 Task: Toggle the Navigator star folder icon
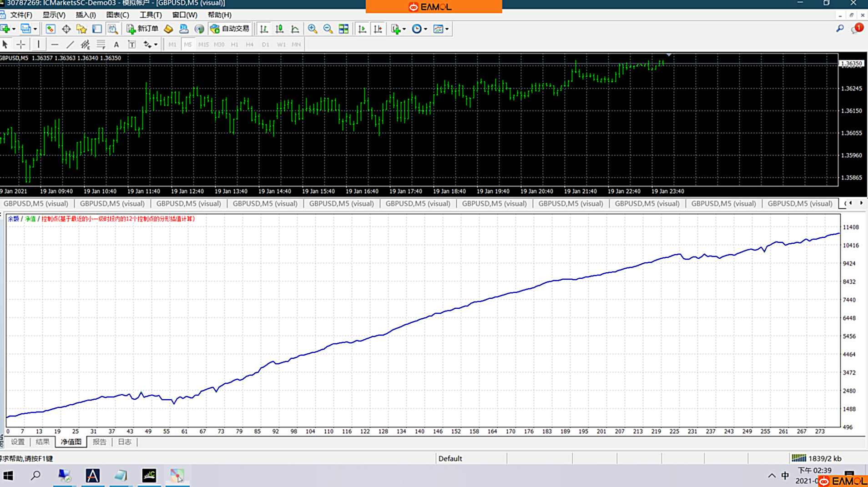pyautogui.click(x=81, y=29)
